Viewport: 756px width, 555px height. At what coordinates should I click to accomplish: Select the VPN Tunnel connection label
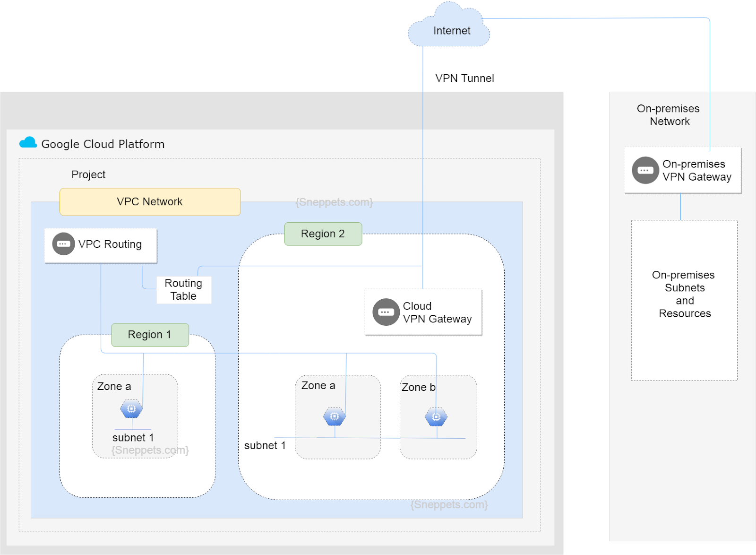pyautogui.click(x=464, y=78)
